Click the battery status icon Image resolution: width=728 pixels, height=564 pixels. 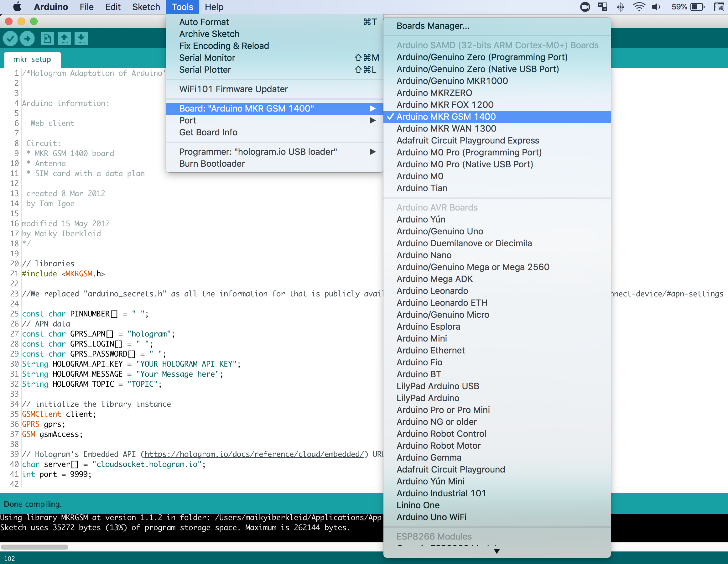[x=698, y=7]
